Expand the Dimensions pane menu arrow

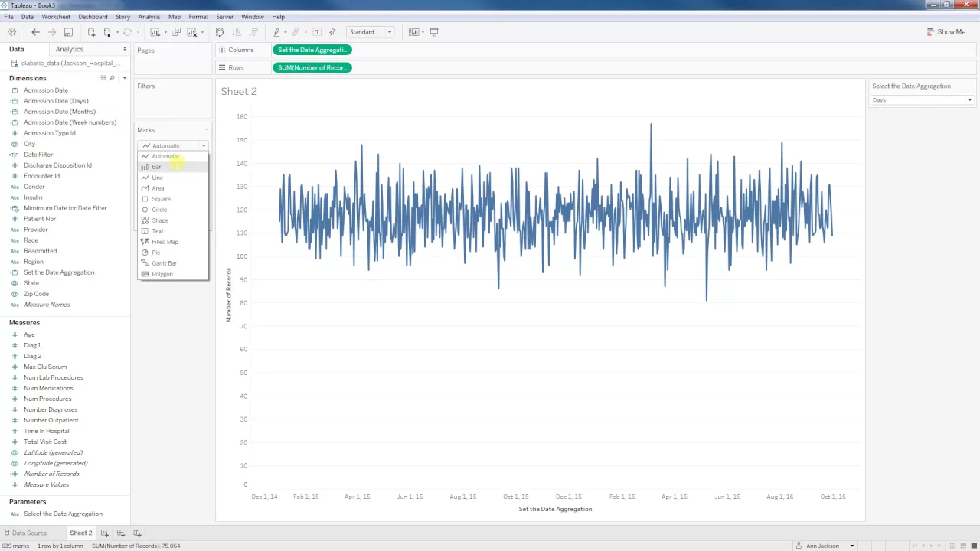pos(124,78)
